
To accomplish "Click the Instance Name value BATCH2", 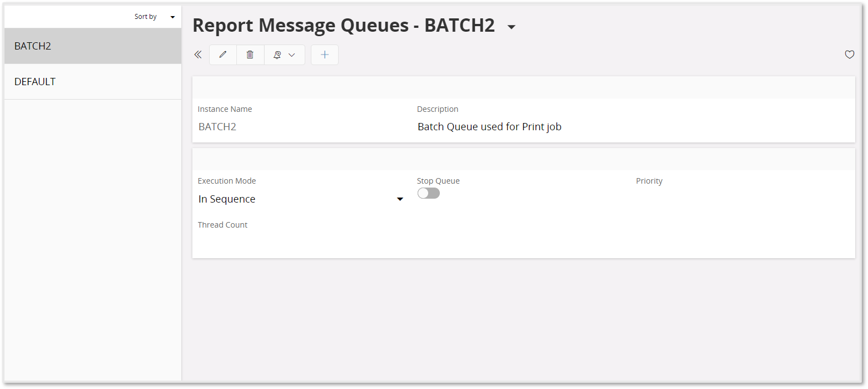I will pyautogui.click(x=217, y=126).
